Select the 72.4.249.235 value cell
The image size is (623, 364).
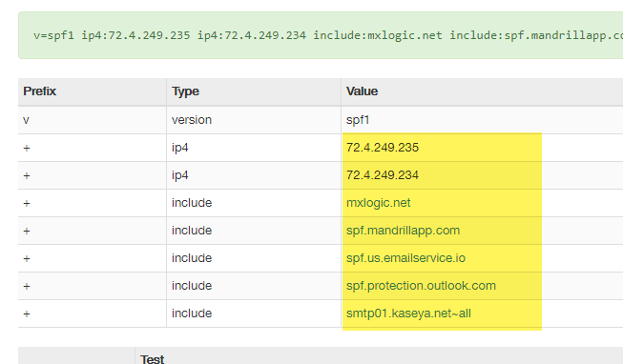(x=383, y=148)
